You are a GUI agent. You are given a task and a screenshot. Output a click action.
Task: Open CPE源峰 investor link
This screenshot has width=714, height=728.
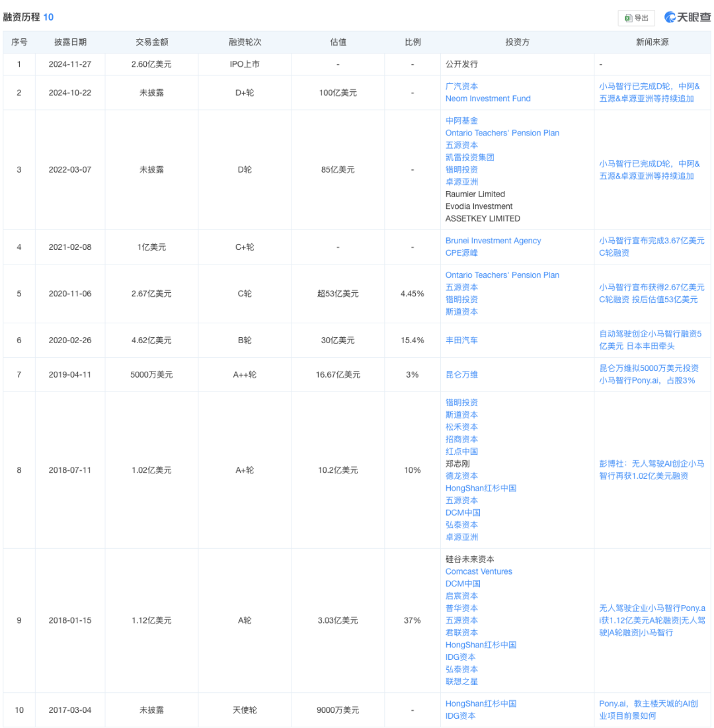point(461,253)
